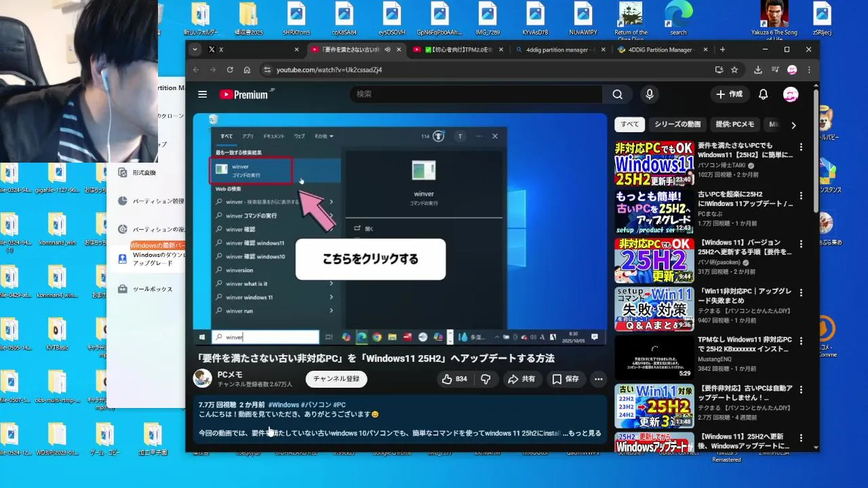Subscribe via チャンネル登録 button
The width and height of the screenshot is (868, 488).
(x=336, y=379)
